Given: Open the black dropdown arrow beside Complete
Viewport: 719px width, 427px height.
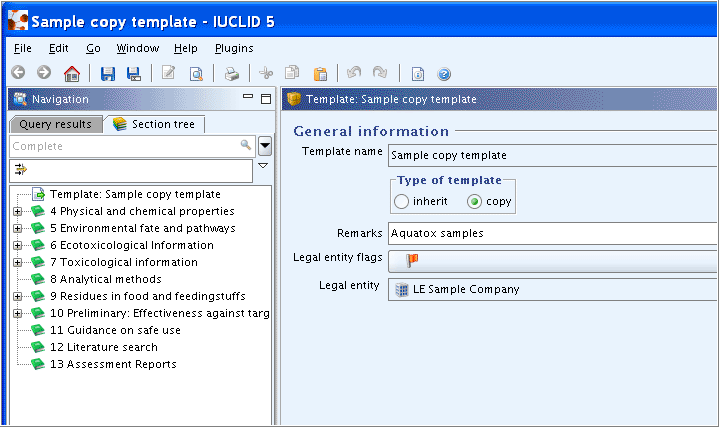Looking at the screenshot, I should pos(265,146).
